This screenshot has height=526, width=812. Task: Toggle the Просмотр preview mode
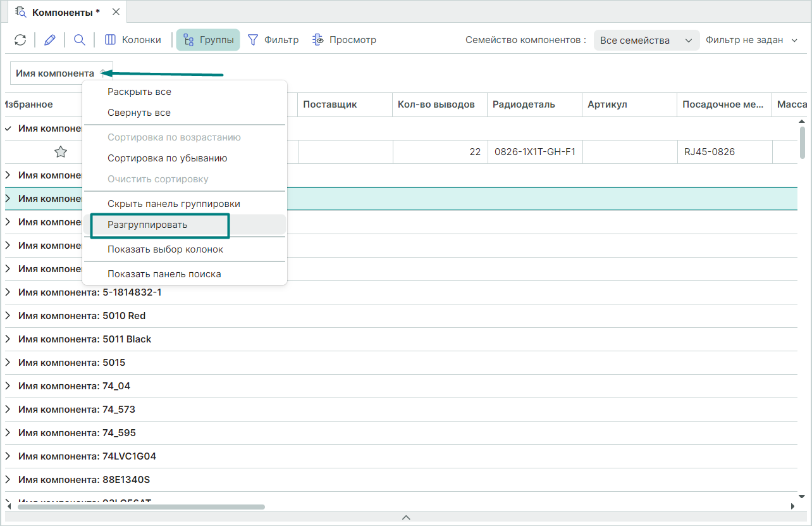344,40
